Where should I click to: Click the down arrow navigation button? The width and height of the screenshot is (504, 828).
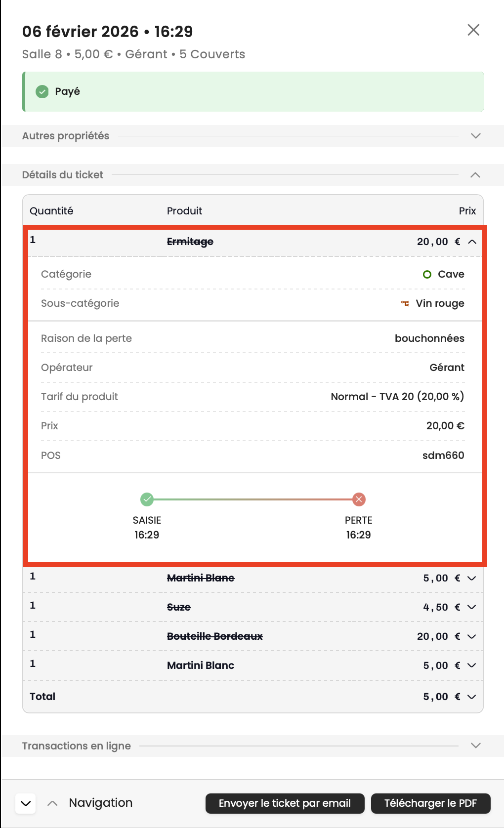26,803
